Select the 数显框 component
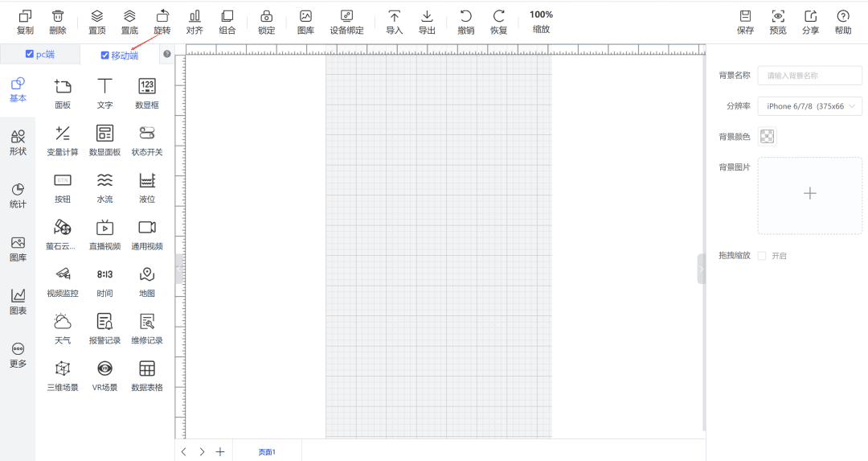This screenshot has width=868, height=461. (x=147, y=93)
